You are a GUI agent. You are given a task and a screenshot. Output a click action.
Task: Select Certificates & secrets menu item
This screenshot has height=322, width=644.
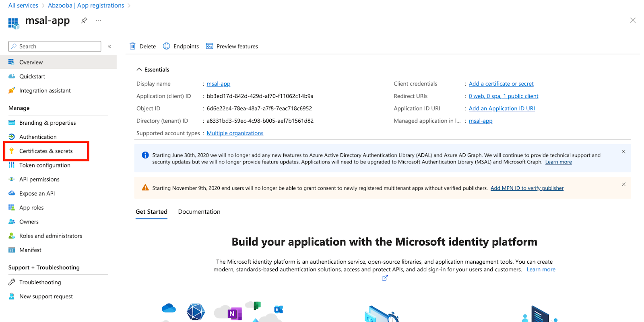click(46, 151)
